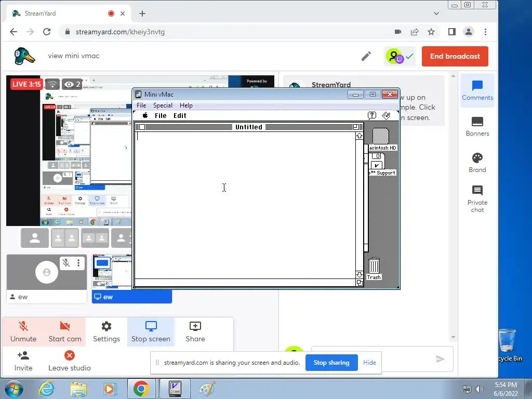Click the scroll down arrow in Untitled window
532x399 pixels.
360,274
